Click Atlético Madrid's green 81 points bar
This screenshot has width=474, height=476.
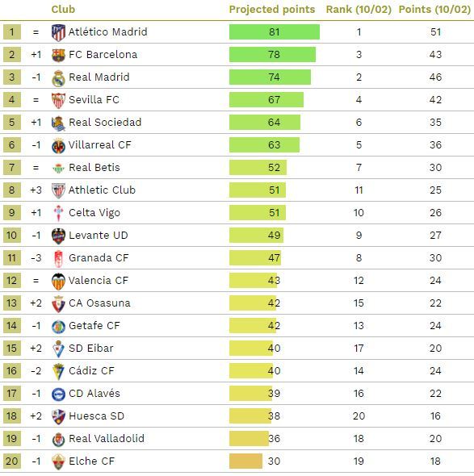point(275,32)
